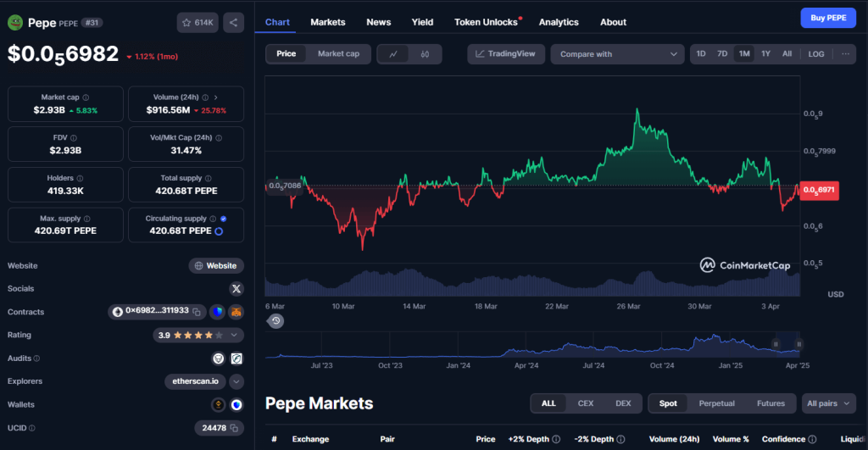
Task: Add token to MetaMask fox icon
Action: point(236,312)
